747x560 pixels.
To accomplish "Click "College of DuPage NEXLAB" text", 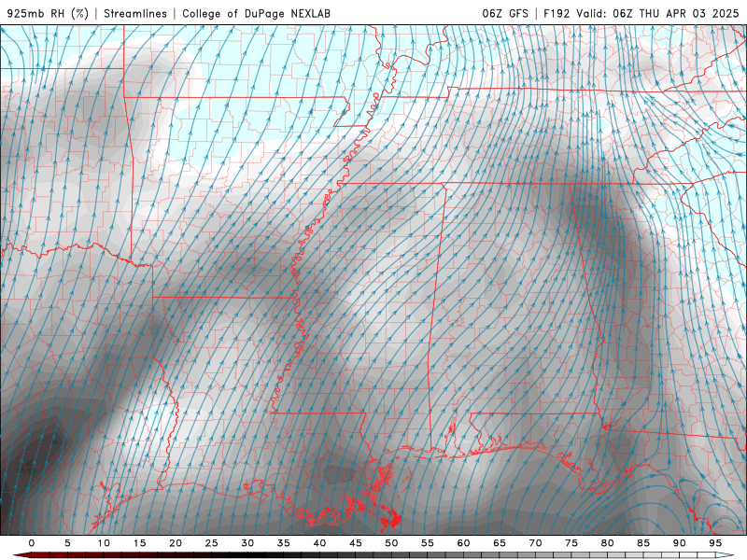I will tap(256, 13).
